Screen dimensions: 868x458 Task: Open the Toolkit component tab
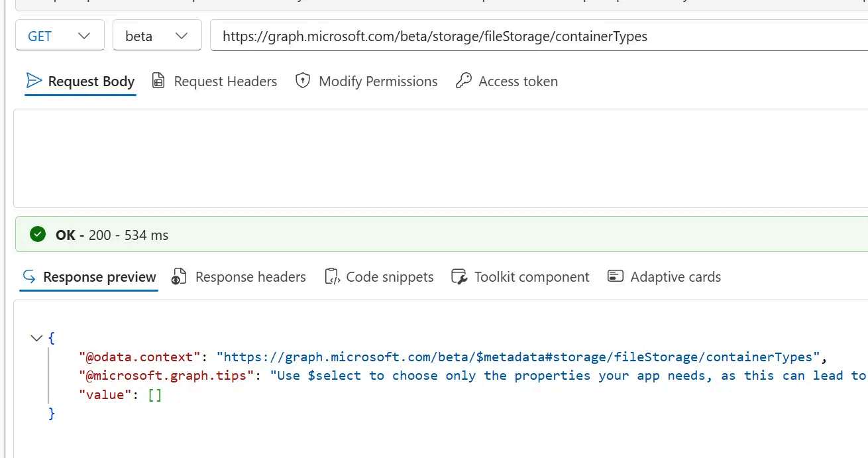tap(520, 277)
